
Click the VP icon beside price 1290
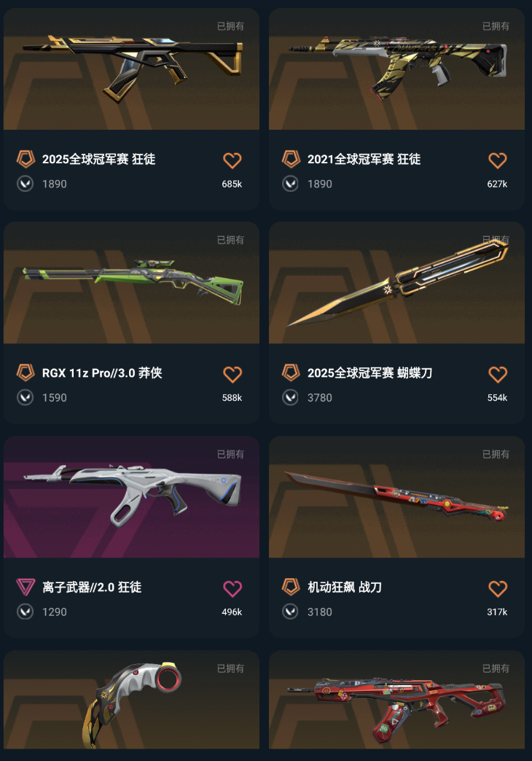[26, 612]
